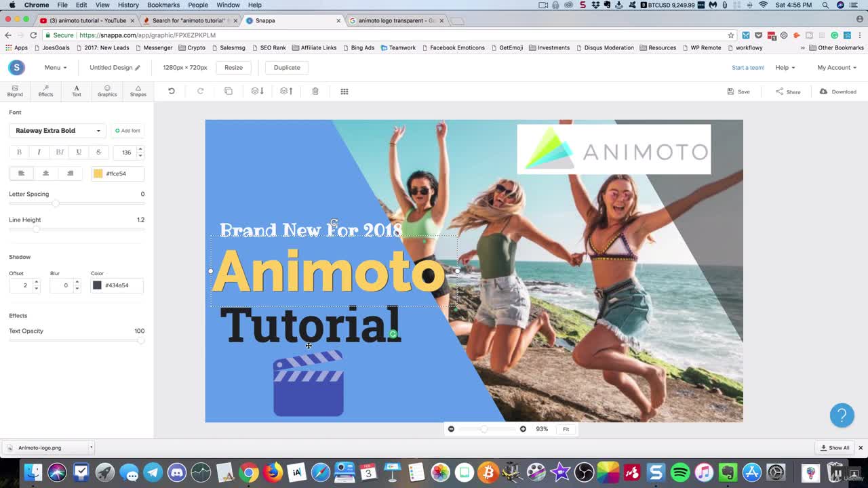Select the clapperboard graphic on canvas
This screenshot has width=868, height=488.
(x=309, y=383)
